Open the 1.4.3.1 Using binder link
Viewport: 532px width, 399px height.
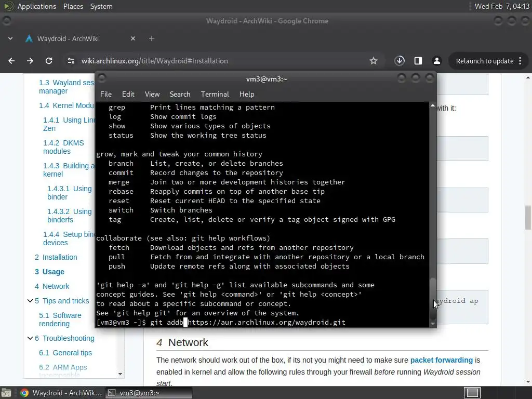click(x=70, y=193)
